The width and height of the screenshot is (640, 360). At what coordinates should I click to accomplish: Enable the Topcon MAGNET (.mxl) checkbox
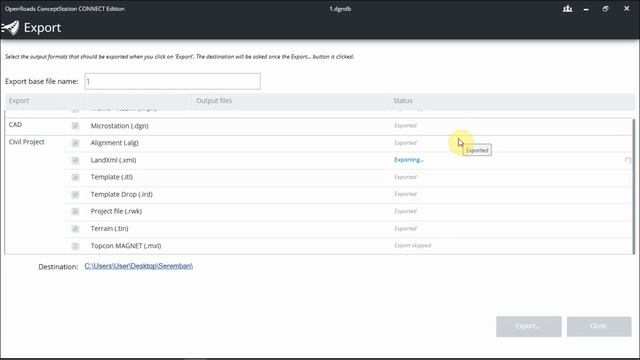pos(75,246)
